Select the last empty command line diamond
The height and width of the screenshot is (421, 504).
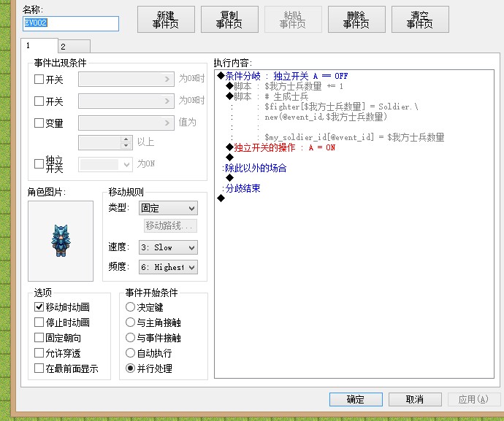point(221,198)
